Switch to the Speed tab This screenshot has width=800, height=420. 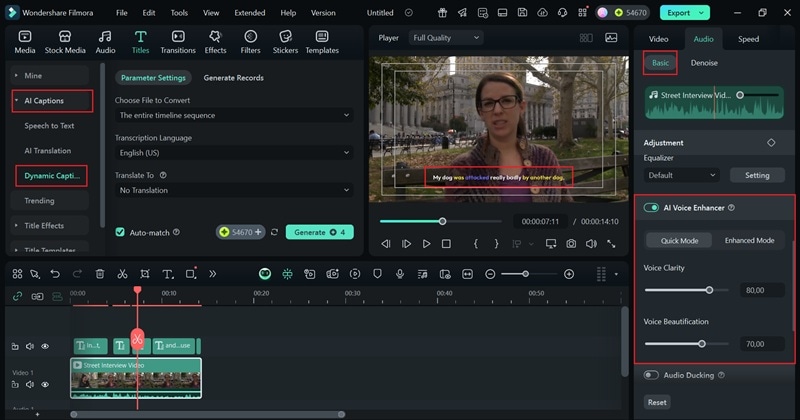748,39
